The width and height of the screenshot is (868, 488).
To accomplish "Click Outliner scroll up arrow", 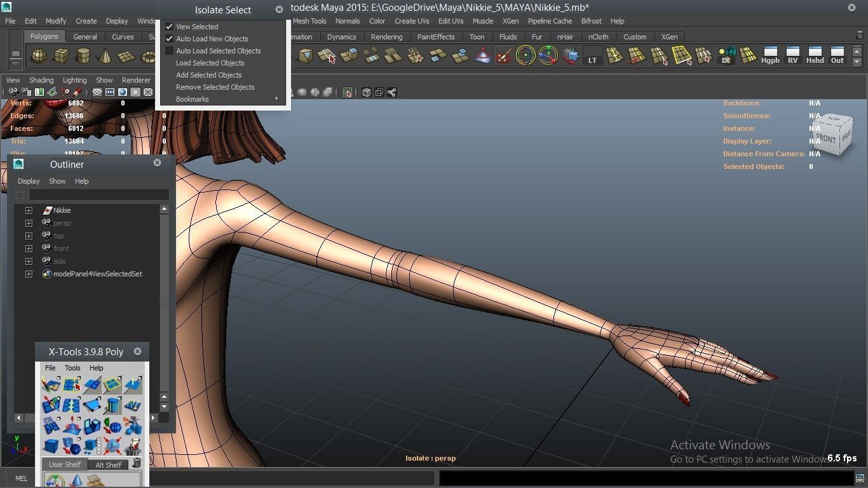I will coord(164,208).
